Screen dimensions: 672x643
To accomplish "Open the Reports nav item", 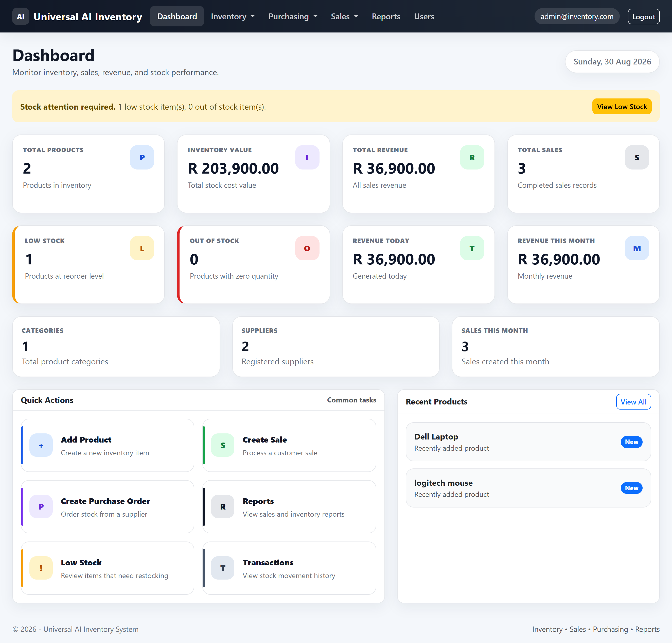I will point(386,16).
